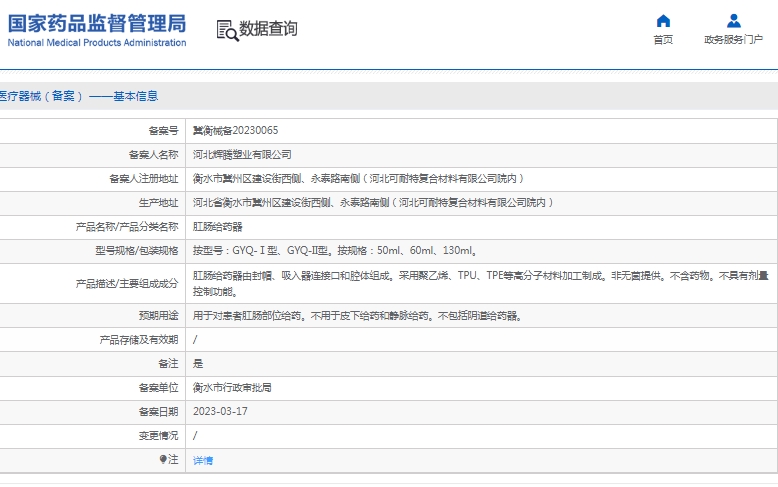
Task: Click the 国家药品监督管理局 logo
Action: coord(97,23)
